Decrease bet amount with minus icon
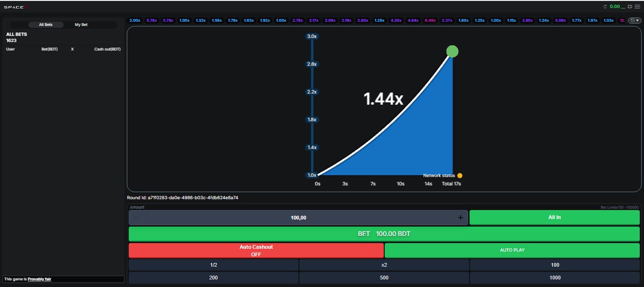Image resolution: width=644 pixels, height=287 pixels. click(136, 218)
